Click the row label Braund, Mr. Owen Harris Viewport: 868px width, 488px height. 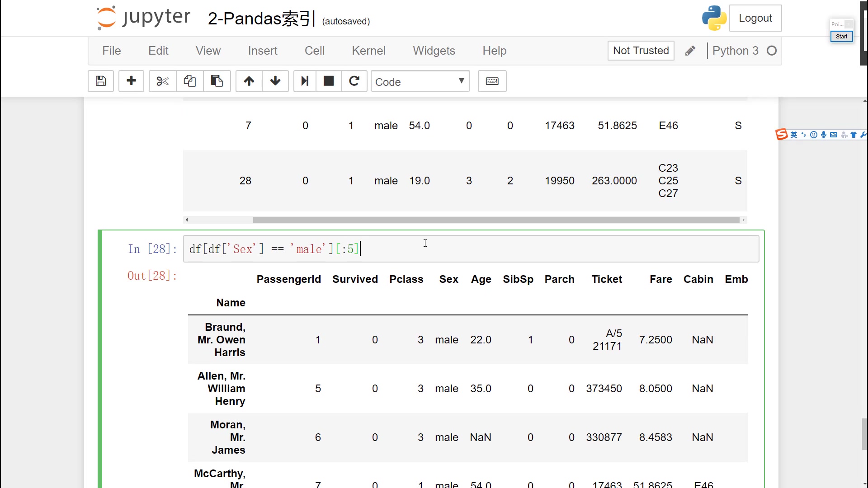[222, 340]
